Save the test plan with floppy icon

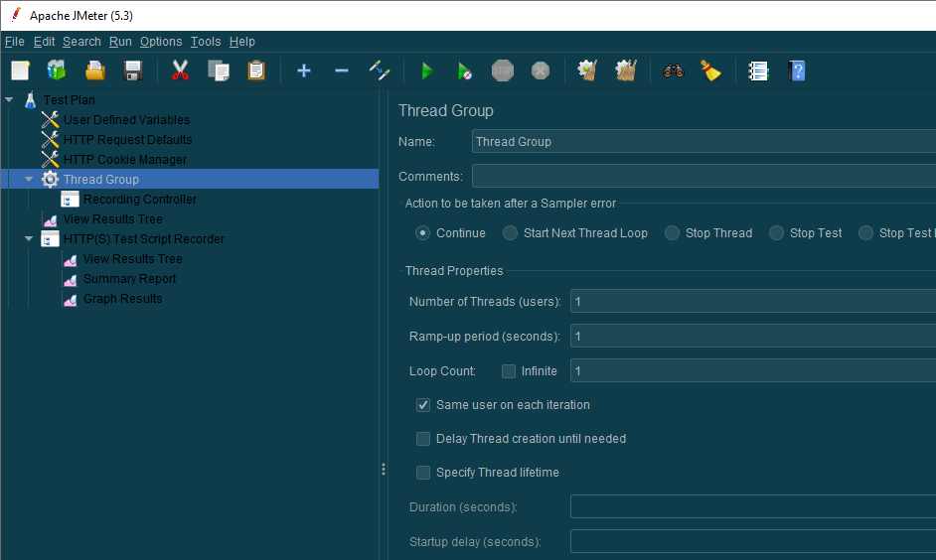pyautogui.click(x=132, y=70)
